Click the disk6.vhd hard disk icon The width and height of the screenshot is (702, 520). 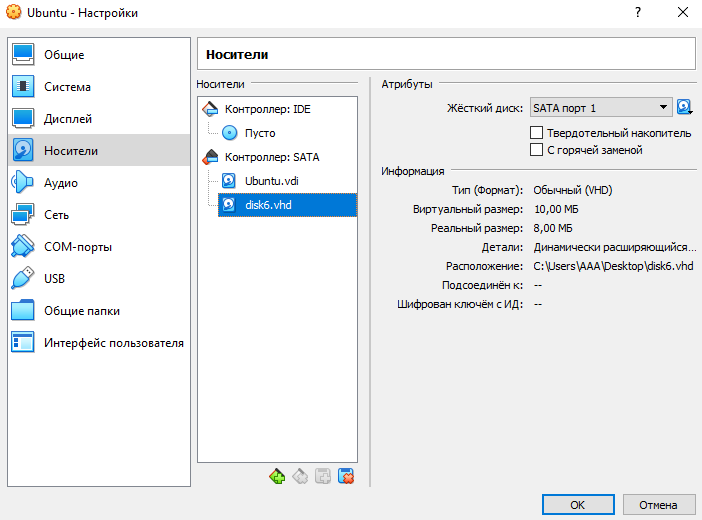[x=229, y=205]
